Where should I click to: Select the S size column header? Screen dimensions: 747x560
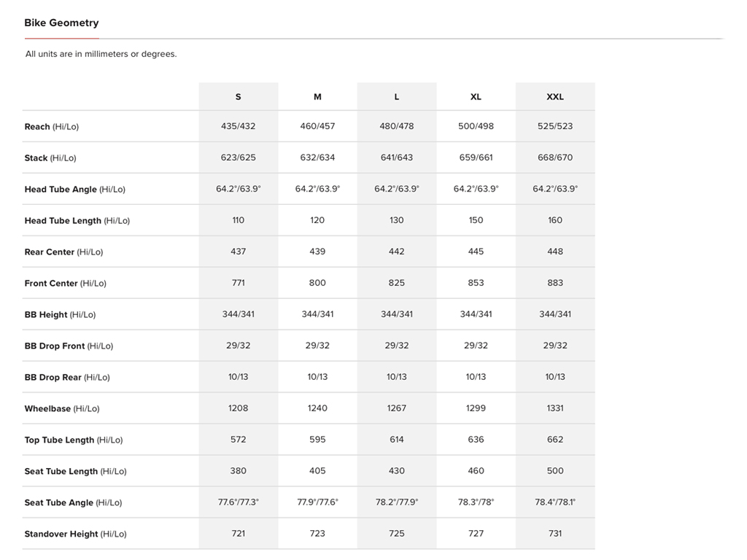coord(238,97)
